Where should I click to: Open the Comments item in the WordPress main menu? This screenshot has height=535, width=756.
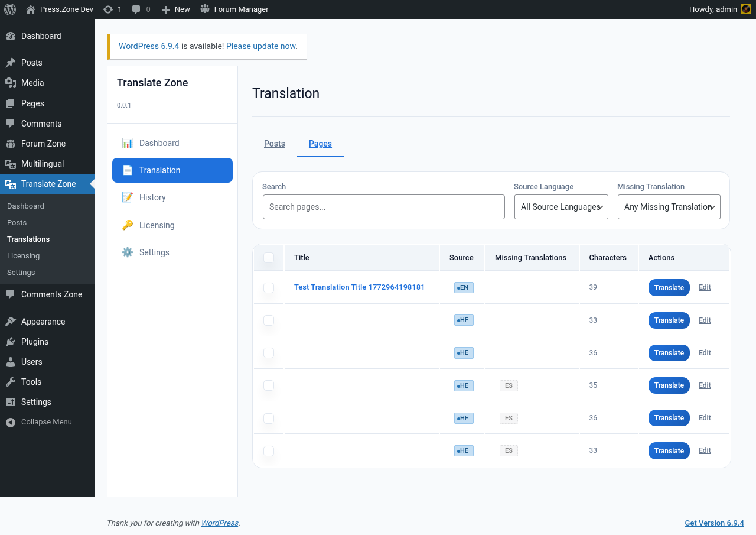click(x=47, y=124)
